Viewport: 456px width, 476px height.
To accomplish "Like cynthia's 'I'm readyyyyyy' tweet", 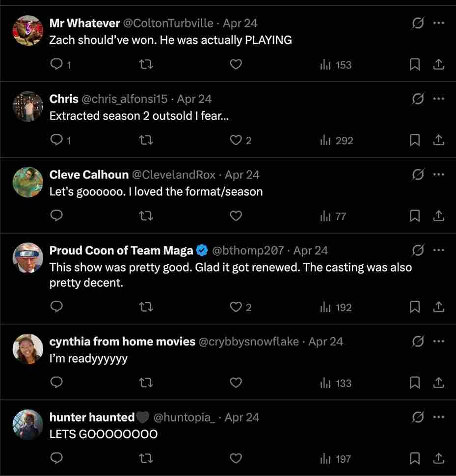I will (x=236, y=383).
